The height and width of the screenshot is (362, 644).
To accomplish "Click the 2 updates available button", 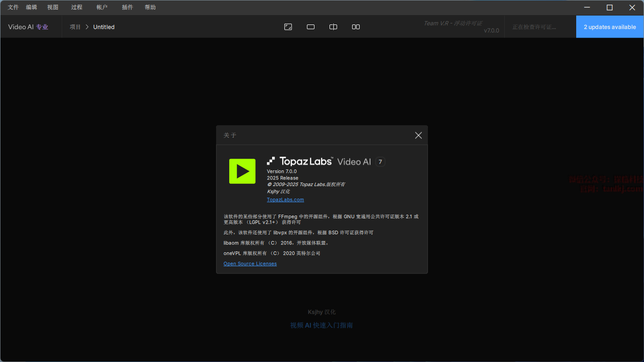I will click(x=610, y=27).
